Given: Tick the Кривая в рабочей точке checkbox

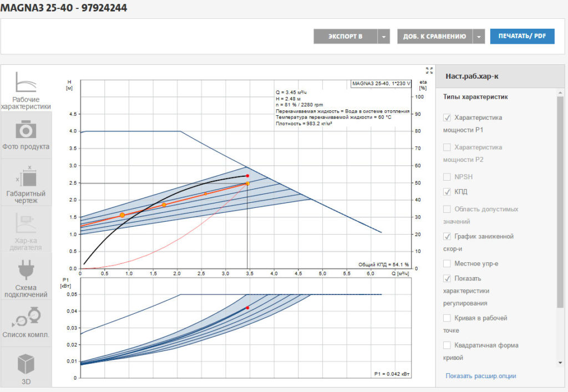Looking at the screenshot, I should (447, 318).
